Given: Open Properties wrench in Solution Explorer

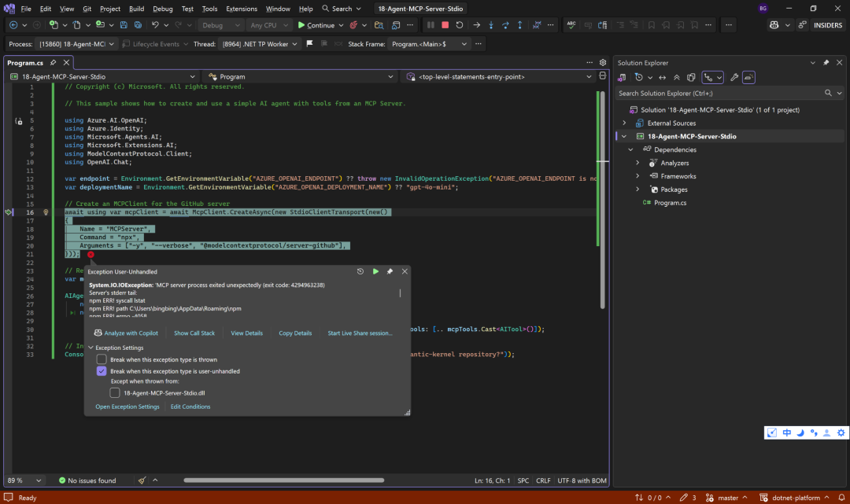Looking at the screenshot, I should click(x=734, y=77).
